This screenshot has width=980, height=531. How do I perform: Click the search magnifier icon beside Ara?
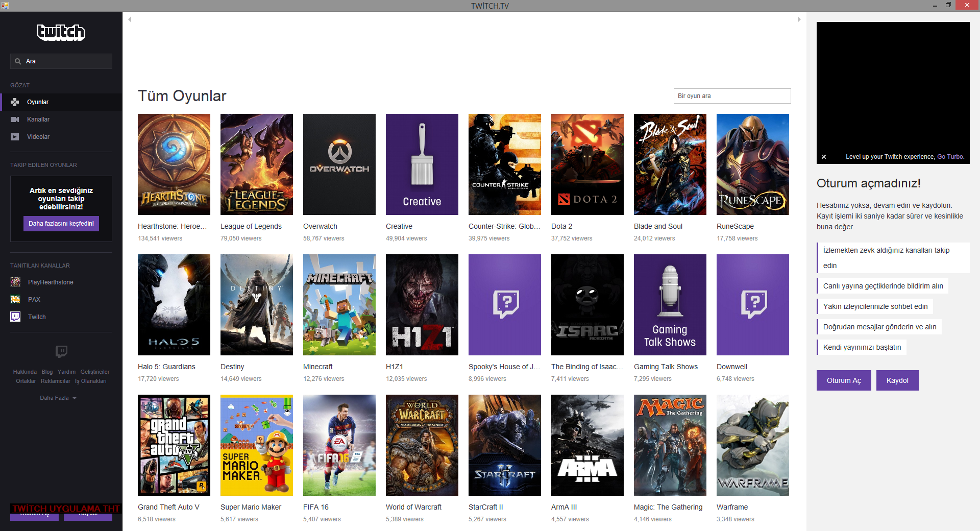coord(18,61)
